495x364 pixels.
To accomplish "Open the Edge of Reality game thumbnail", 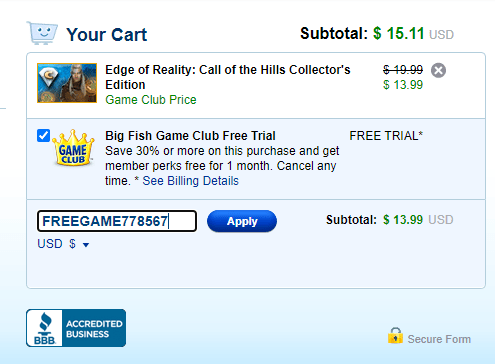I will pyautogui.click(x=67, y=83).
